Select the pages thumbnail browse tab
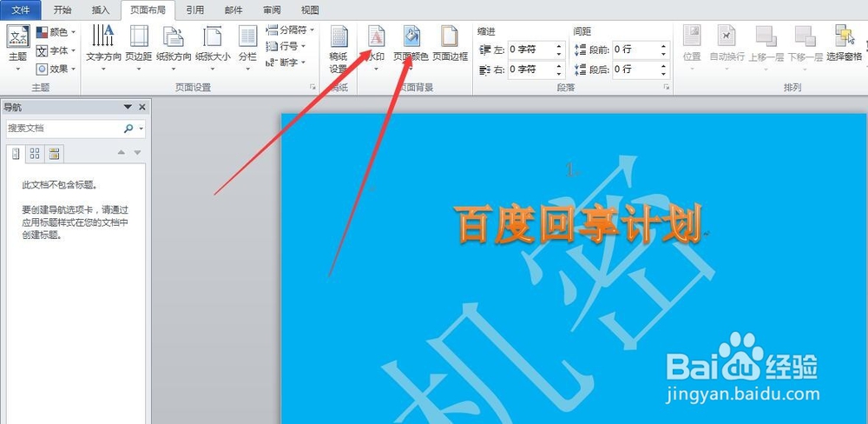The height and width of the screenshot is (424, 868). [35, 154]
